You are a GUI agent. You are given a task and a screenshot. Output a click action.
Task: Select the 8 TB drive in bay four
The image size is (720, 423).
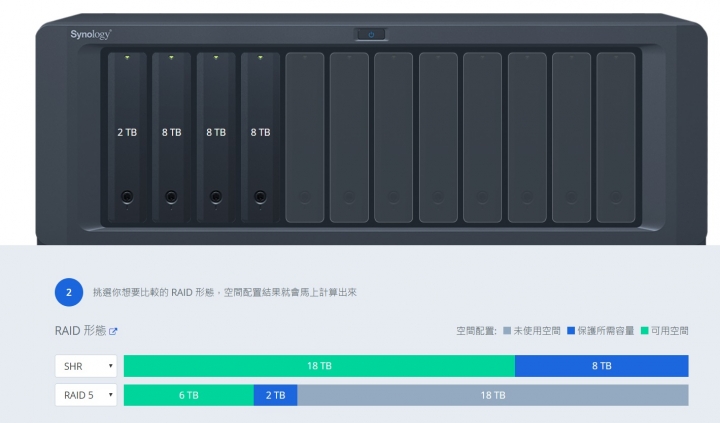tap(260, 137)
